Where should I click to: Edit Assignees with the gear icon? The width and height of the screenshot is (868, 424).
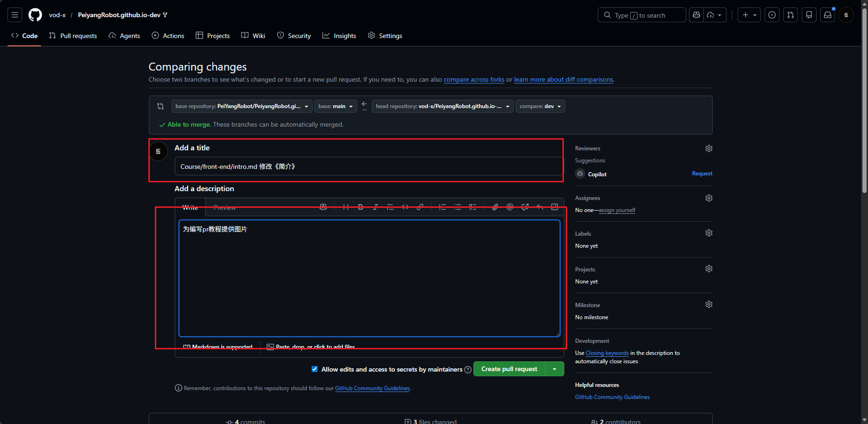(x=709, y=198)
